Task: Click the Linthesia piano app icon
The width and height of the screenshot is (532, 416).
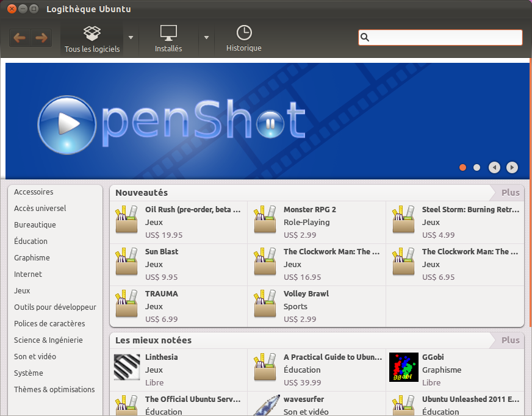Action: coord(126,367)
